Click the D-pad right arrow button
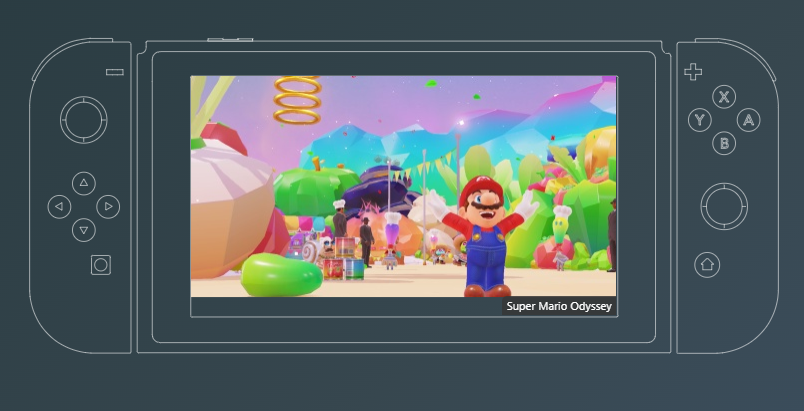The height and width of the screenshot is (411, 804). pyautogui.click(x=108, y=207)
